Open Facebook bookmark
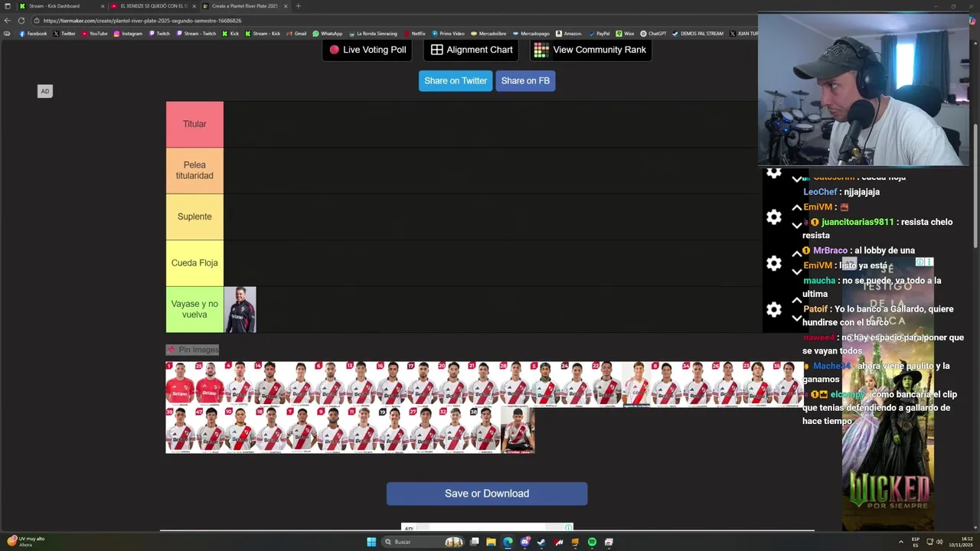Viewport: 980px width, 551px height. tap(33, 34)
